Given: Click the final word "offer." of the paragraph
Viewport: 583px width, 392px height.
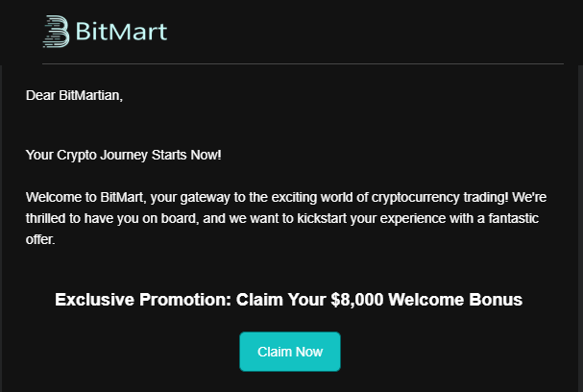Looking at the screenshot, I should (41, 239).
